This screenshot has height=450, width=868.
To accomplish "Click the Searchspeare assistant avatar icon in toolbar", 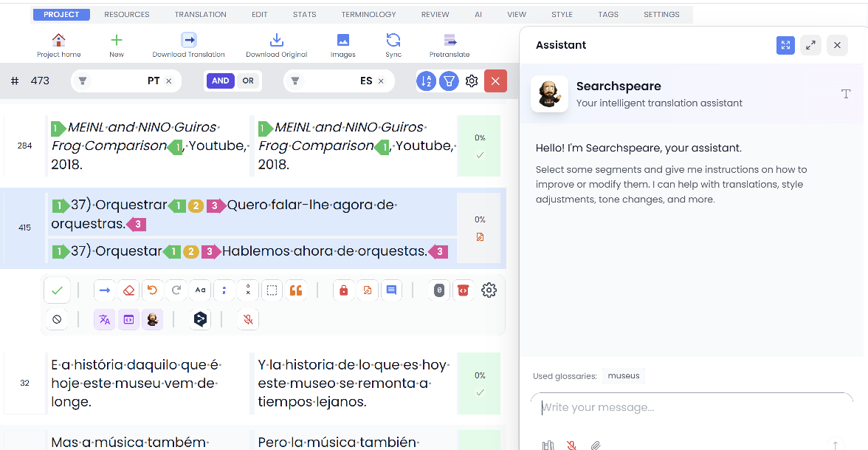I will click(153, 319).
